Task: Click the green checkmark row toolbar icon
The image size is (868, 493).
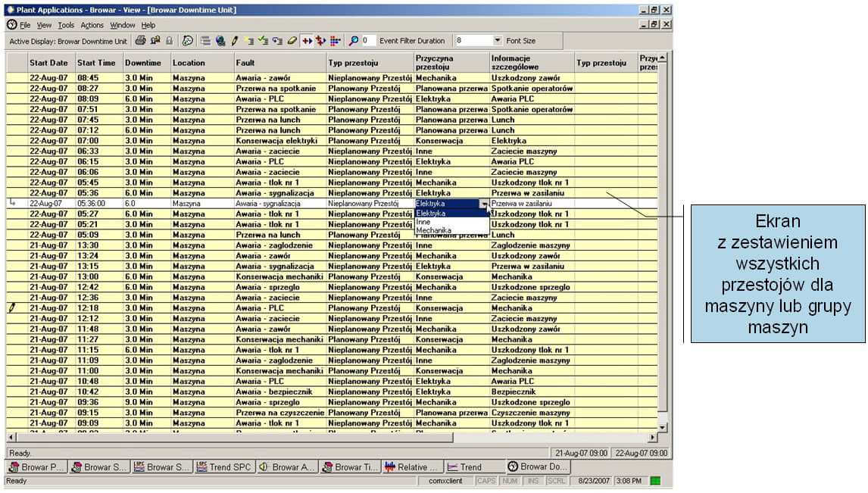Action: pyautogui.click(x=264, y=40)
